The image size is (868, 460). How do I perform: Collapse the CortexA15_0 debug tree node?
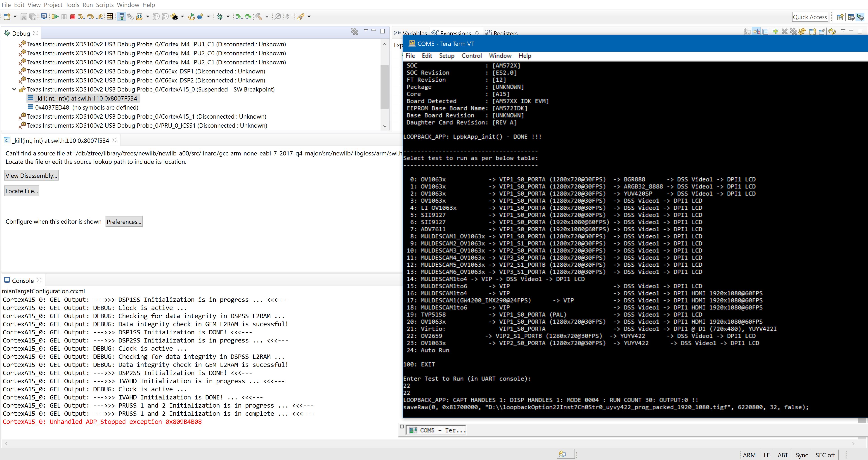[x=14, y=89]
